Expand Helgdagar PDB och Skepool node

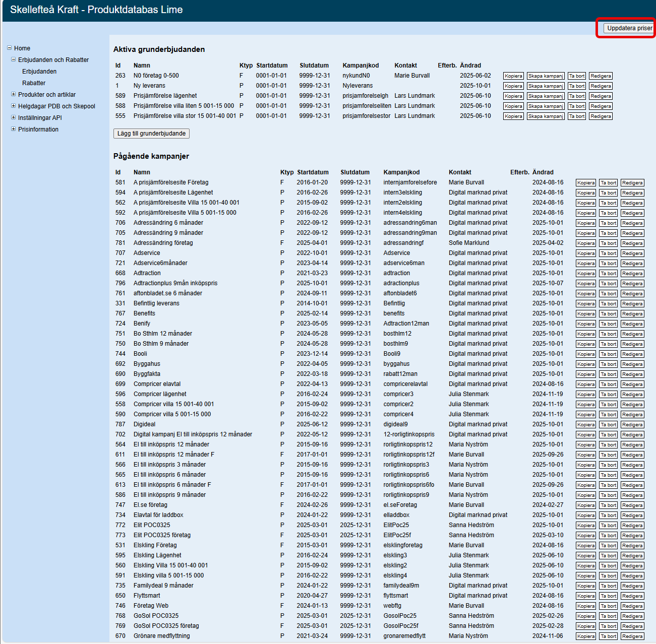[x=14, y=106]
